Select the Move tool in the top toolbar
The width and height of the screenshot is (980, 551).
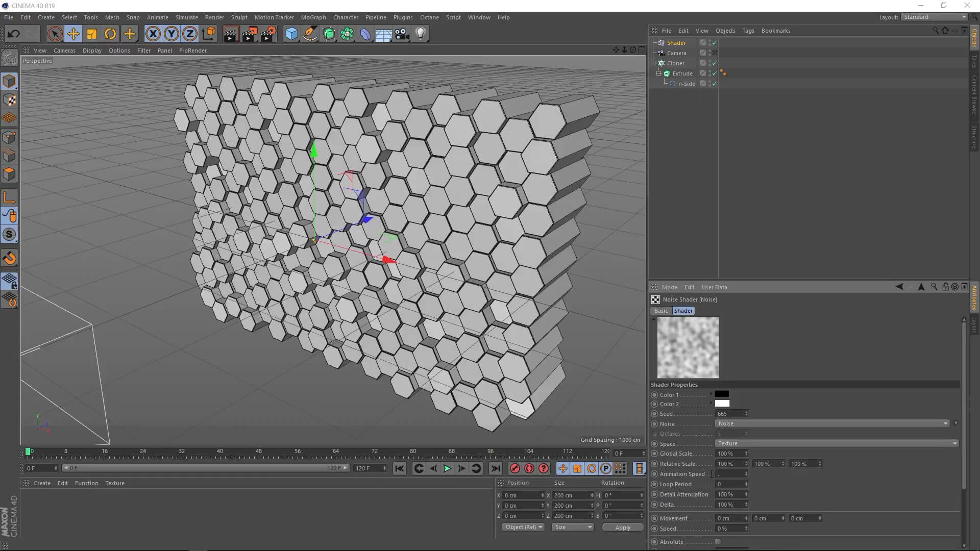pyautogui.click(x=73, y=34)
